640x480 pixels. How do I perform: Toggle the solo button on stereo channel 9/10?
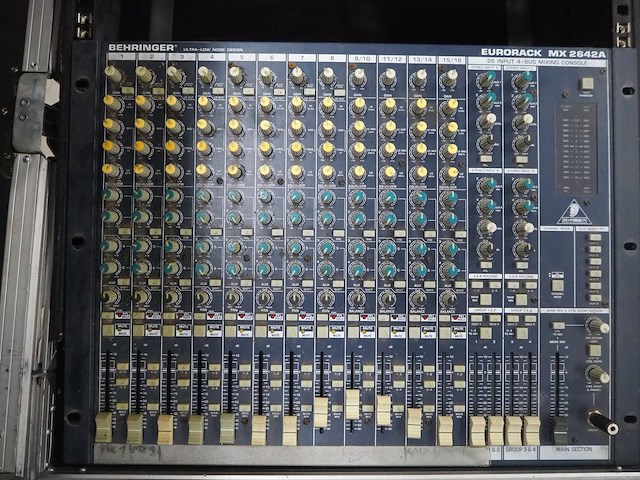(353, 317)
